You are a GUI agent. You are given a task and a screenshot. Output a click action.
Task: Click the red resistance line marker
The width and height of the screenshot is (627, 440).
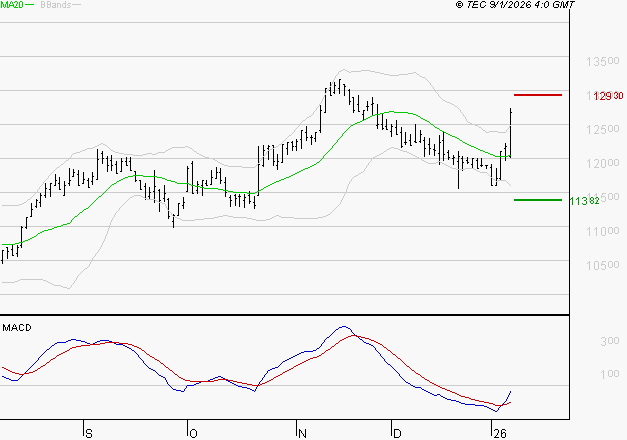538,95
